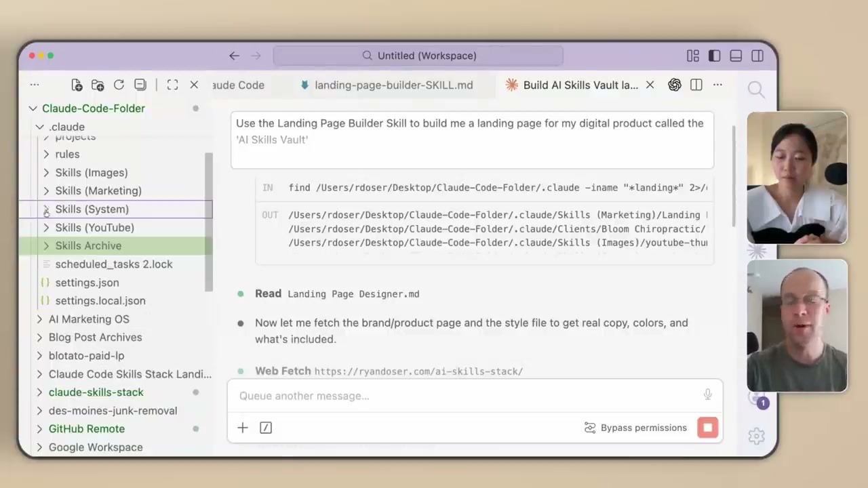Expand the Blog Post Archives folder
The height and width of the screenshot is (488, 868).
(x=39, y=338)
